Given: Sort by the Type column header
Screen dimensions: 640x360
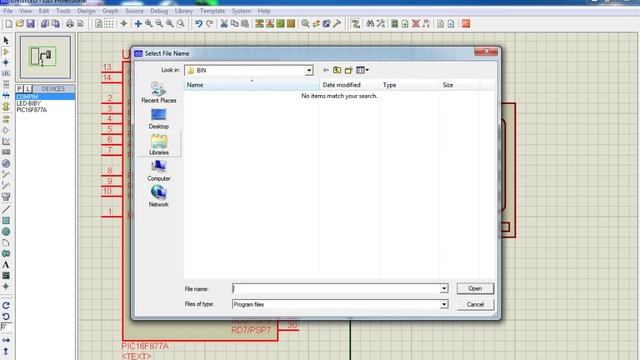Looking at the screenshot, I should (x=409, y=85).
